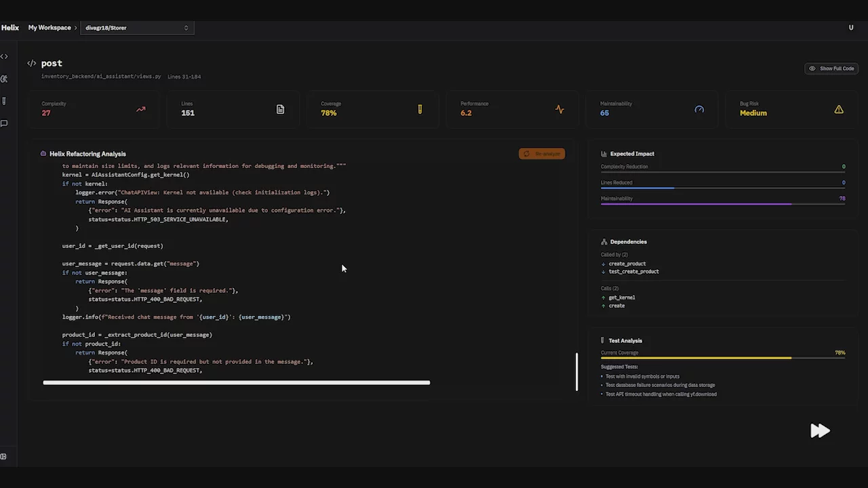Click the code panel horizontal scrollbar
Image resolution: width=868 pixels, height=488 pixels.
[x=236, y=383]
